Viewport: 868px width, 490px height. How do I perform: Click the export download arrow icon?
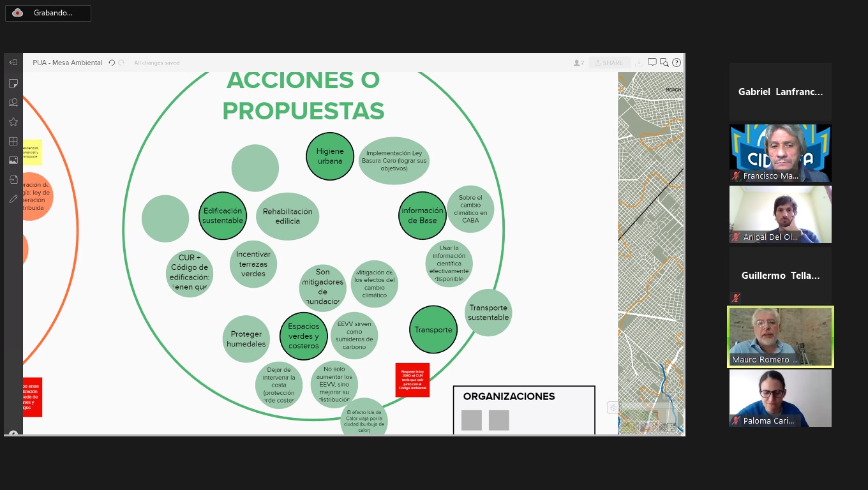coord(639,63)
